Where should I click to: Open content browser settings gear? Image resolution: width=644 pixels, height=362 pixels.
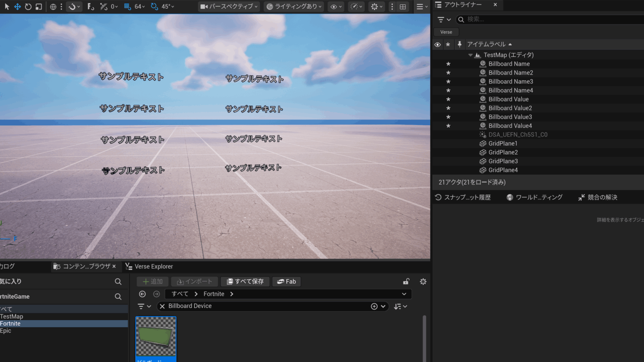(423, 281)
